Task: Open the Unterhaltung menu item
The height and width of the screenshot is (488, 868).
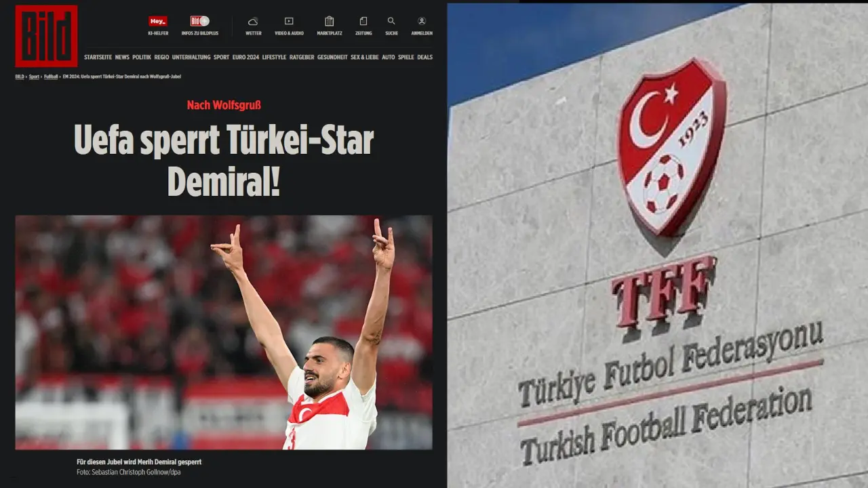Action: 191,58
